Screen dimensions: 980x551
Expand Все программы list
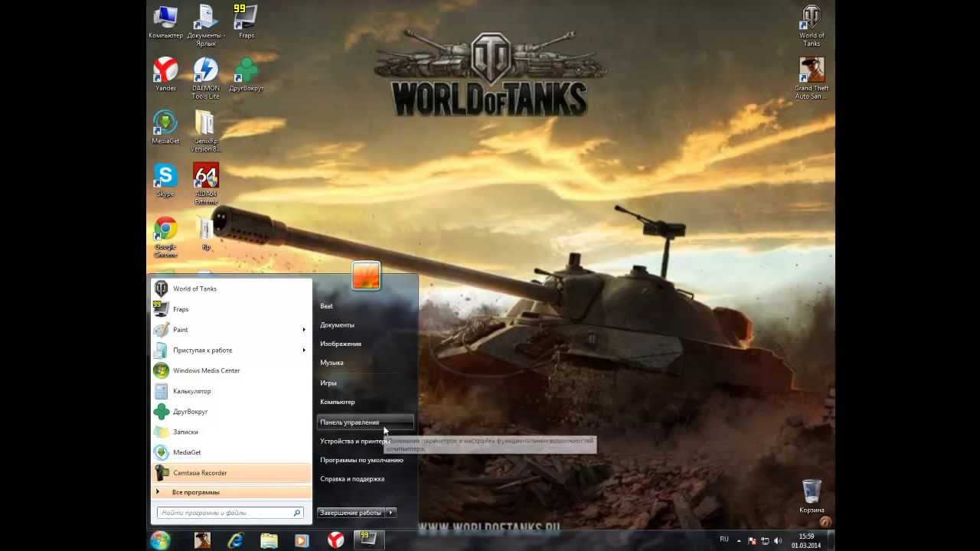231,492
